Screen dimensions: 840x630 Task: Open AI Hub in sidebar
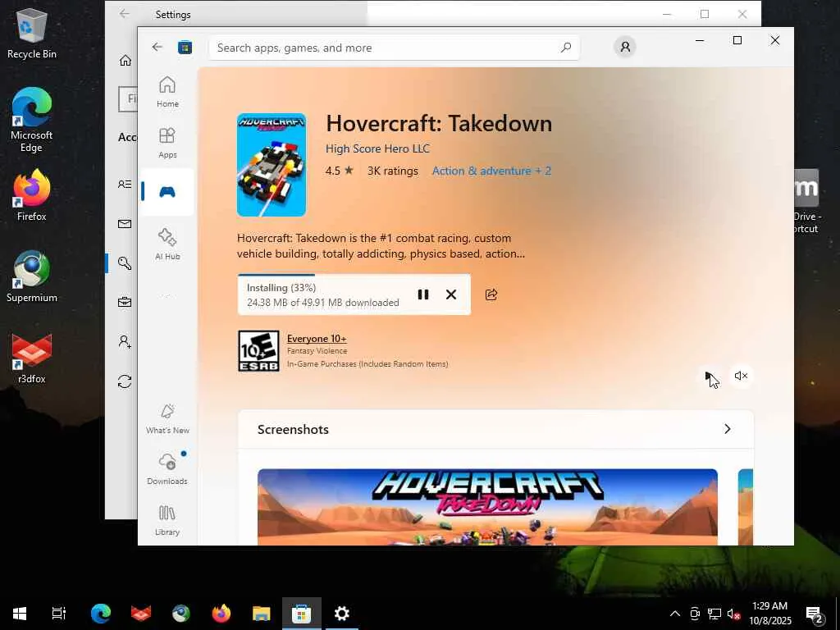point(167,244)
